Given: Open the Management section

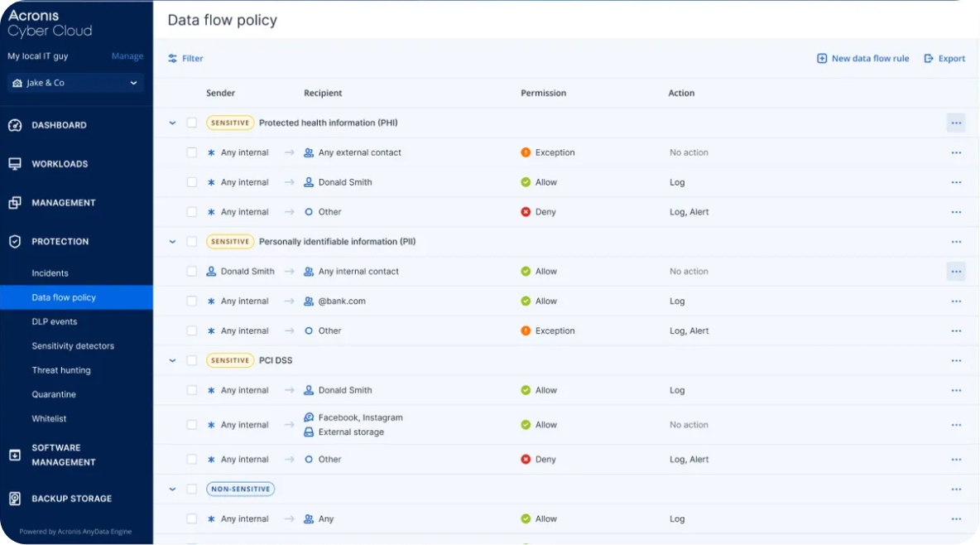Looking at the screenshot, I should click(x=17, y=202).
